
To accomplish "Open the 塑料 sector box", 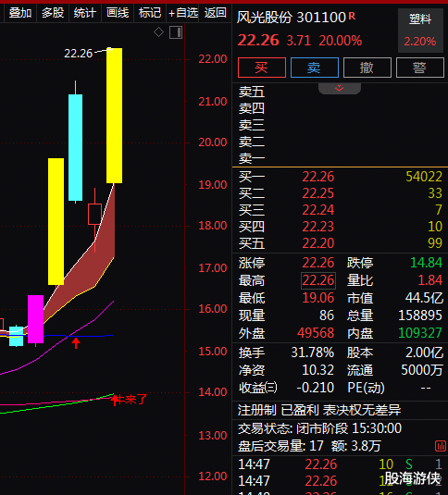I will [420, 31].
